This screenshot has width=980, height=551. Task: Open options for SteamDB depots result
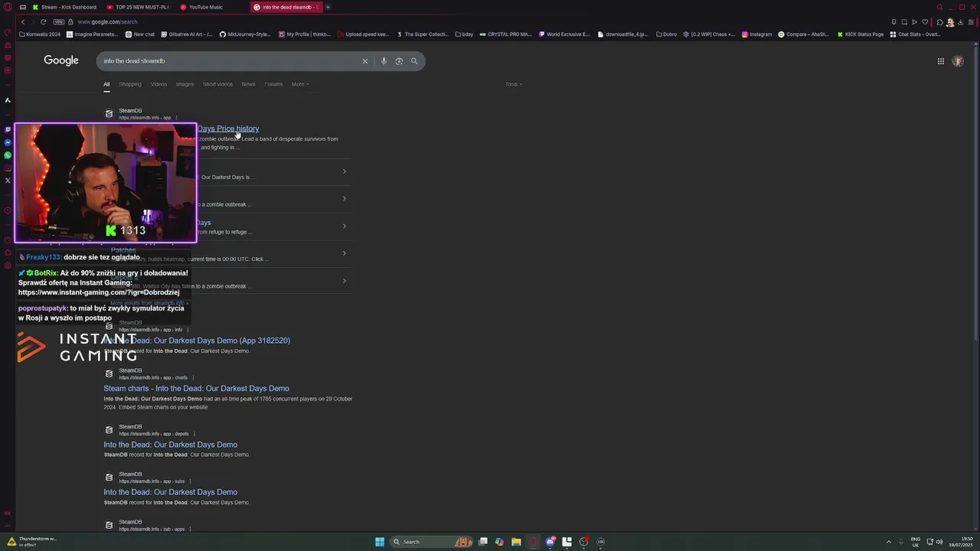pyautogui.click(x=194, y=434)
